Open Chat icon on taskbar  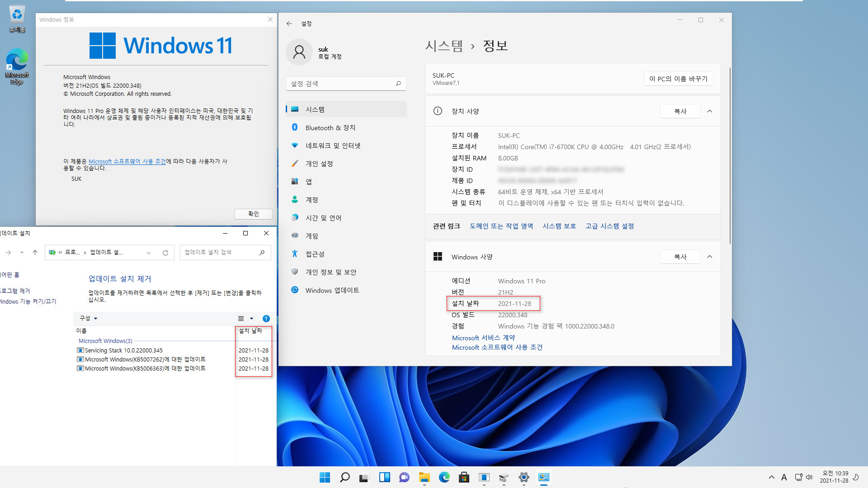[x=404, y=477]
